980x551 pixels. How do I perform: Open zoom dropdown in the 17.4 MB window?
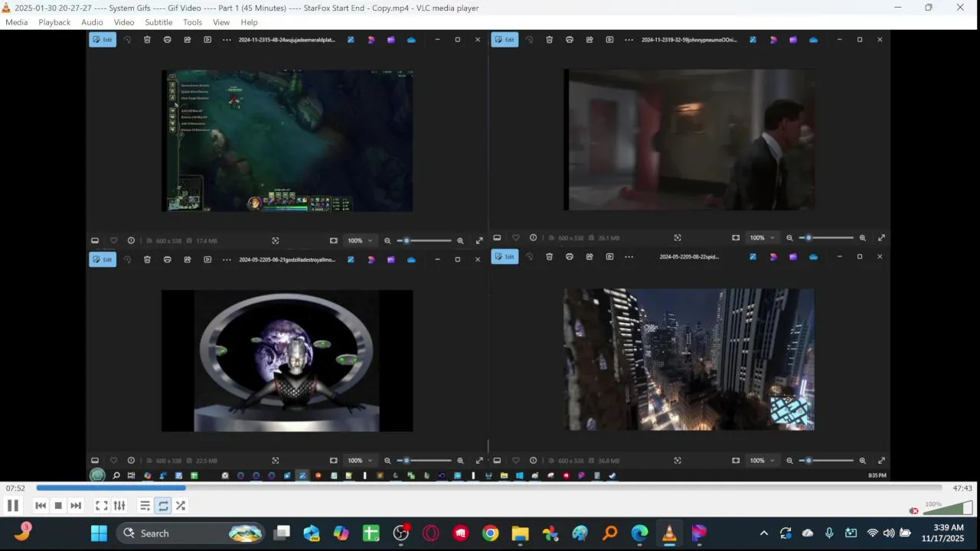(360, 240)
